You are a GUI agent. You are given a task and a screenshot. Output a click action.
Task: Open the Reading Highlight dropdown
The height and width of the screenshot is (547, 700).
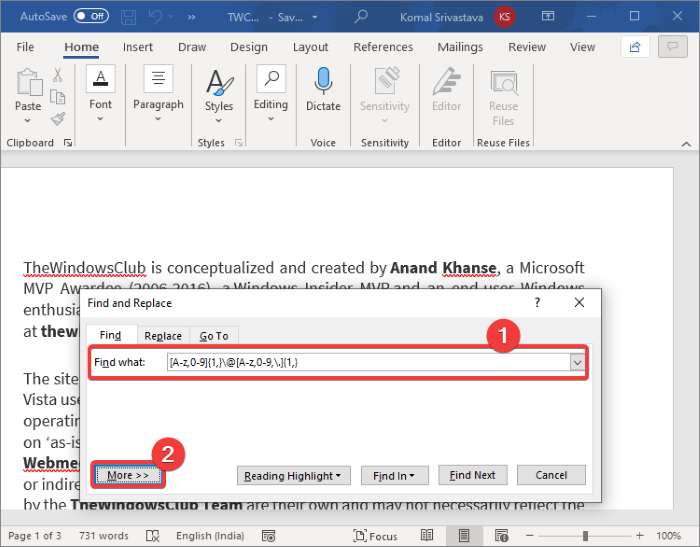tap(293, 476)
